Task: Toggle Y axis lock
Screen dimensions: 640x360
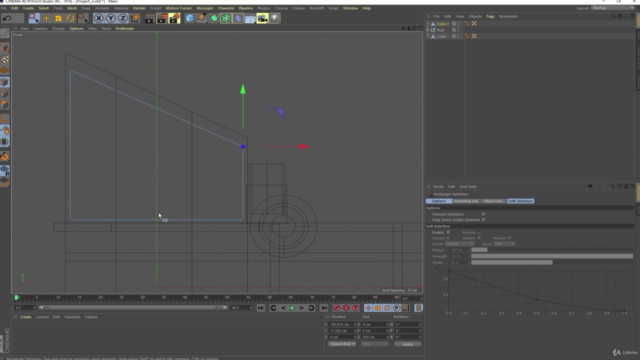Action: pyautogui.click(x=111, y=18)
